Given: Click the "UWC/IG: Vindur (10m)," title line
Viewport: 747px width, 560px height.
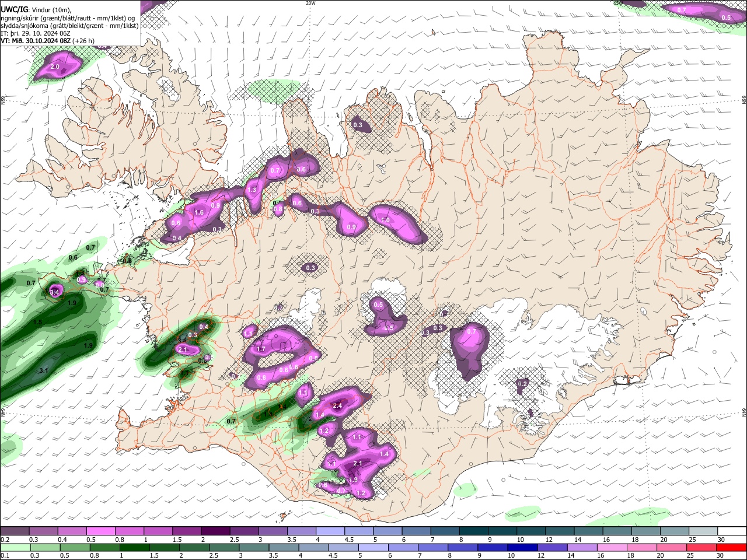Looking at the screenshot, I should click(x=36, y=10).
